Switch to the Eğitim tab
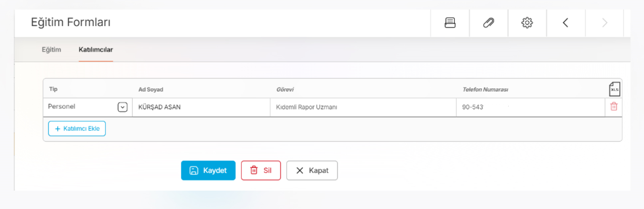The height and width of the screenshot is (209, 644). coord(52,50)
